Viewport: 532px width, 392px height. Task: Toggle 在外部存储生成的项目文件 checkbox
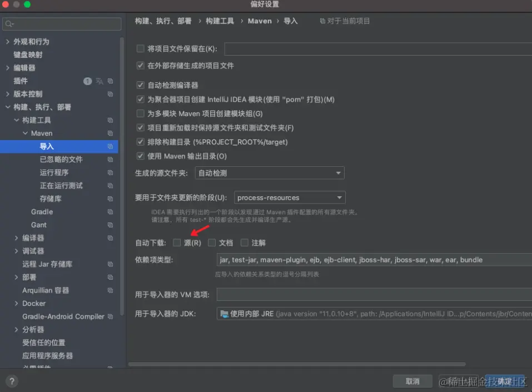tap(140, 66)
